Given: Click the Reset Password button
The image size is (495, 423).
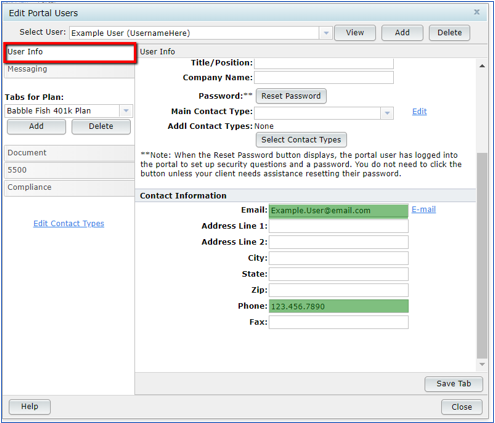Looking at the screenshot, I should (x=291, y=96).
